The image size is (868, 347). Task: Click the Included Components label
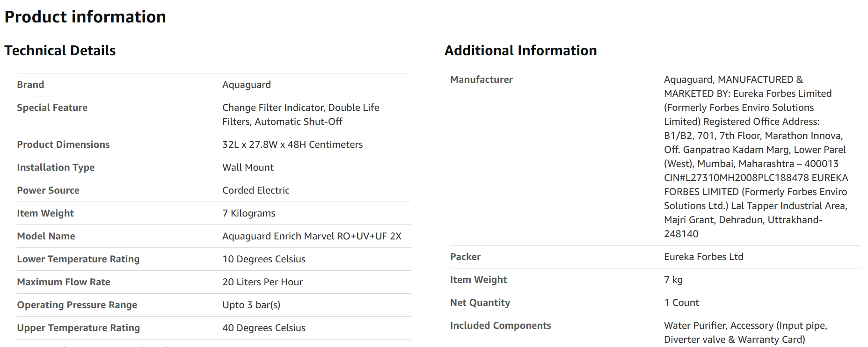(x=501, y=325)
